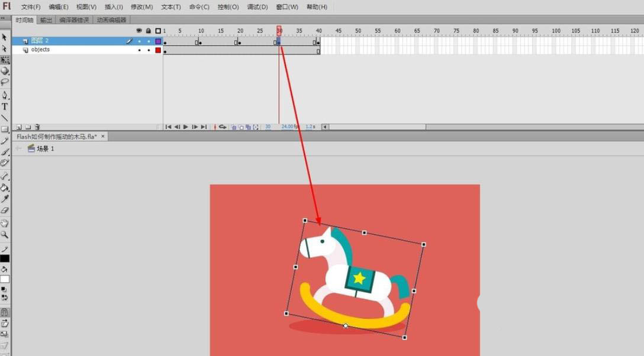
Task: Switch to the 动画编辑器 tab
Action: click(x=111, y=20)
